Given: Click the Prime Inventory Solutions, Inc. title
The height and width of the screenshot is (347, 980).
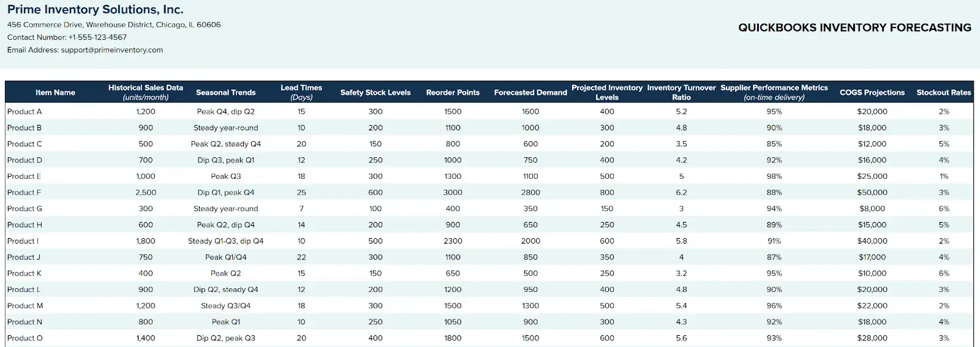Looking at the screenshot, I should point(95,10).
